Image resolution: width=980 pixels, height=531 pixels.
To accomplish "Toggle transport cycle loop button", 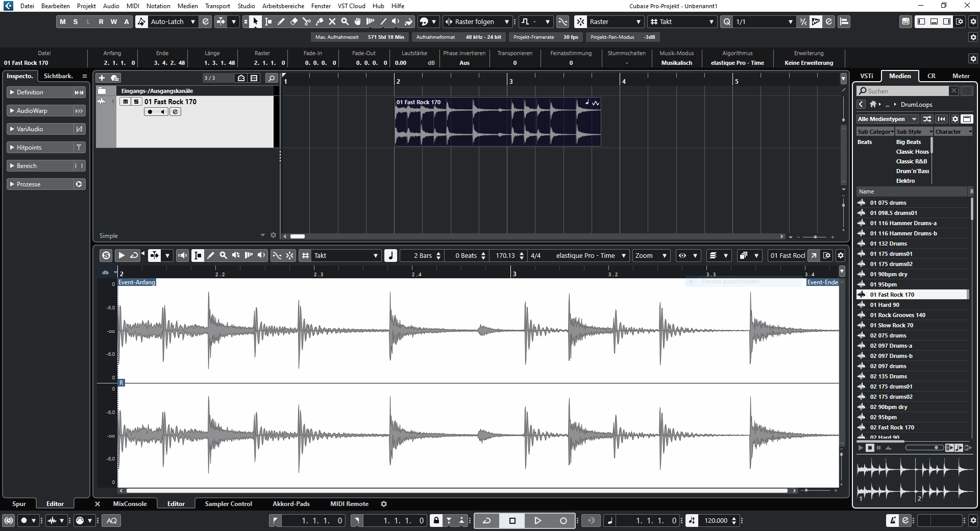I will click(487, 520).
